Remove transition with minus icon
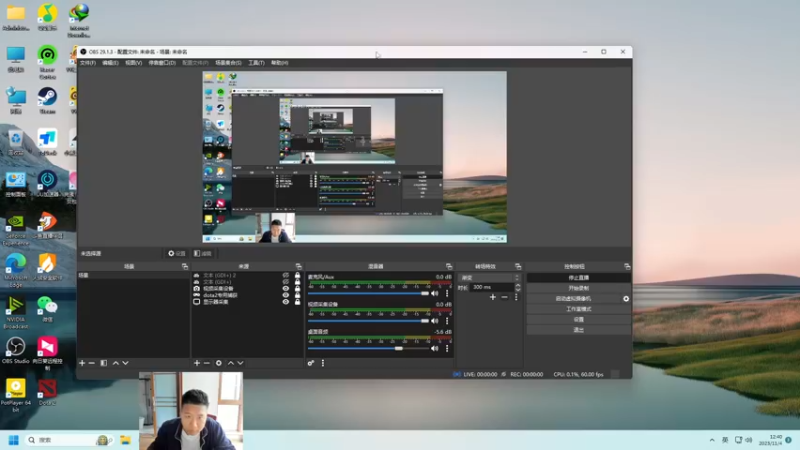This screenshot has height=450, width=800. click(x=505, y=297)
